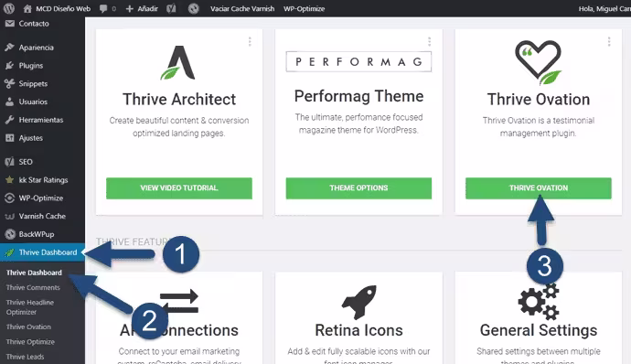Click the kk Star Ratings star icon

pyautogui.click(x=10, y=180)
